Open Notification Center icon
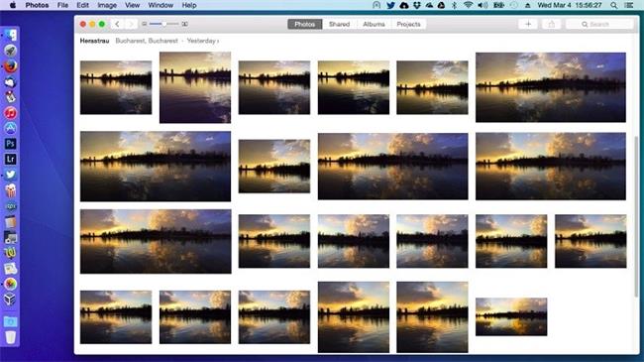Viewport: 644px width, 362px height. tap(628, 5)
